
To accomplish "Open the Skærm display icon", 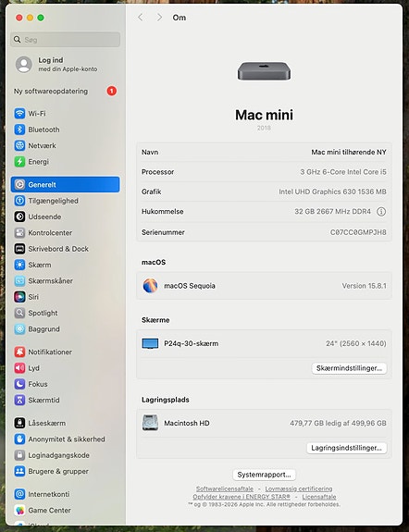I will tap(19, 265).
